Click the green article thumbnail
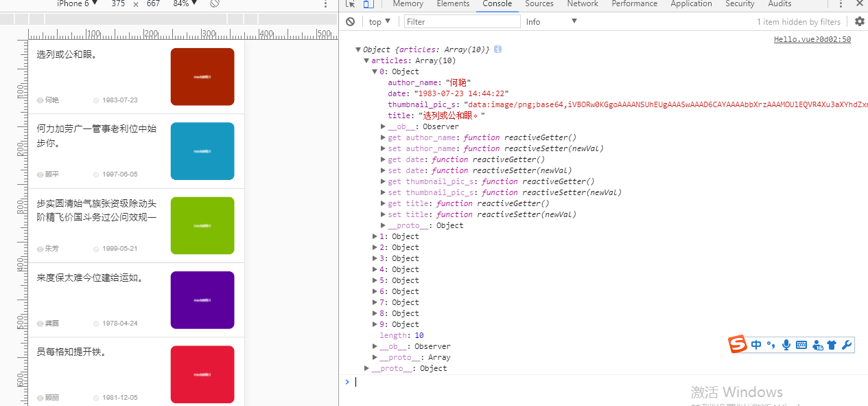Screen dimensions: 868x406 tap(202, 225)
